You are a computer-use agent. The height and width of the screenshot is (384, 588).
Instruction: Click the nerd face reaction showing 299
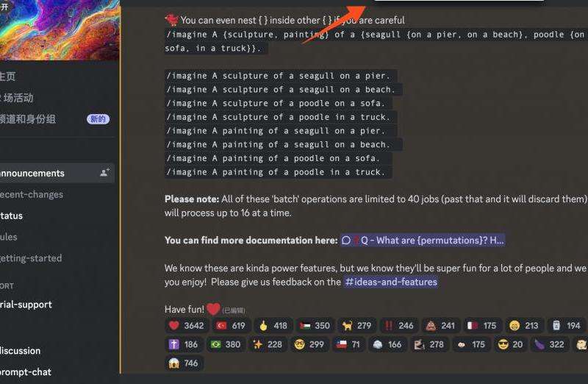[x=309, y=344]
